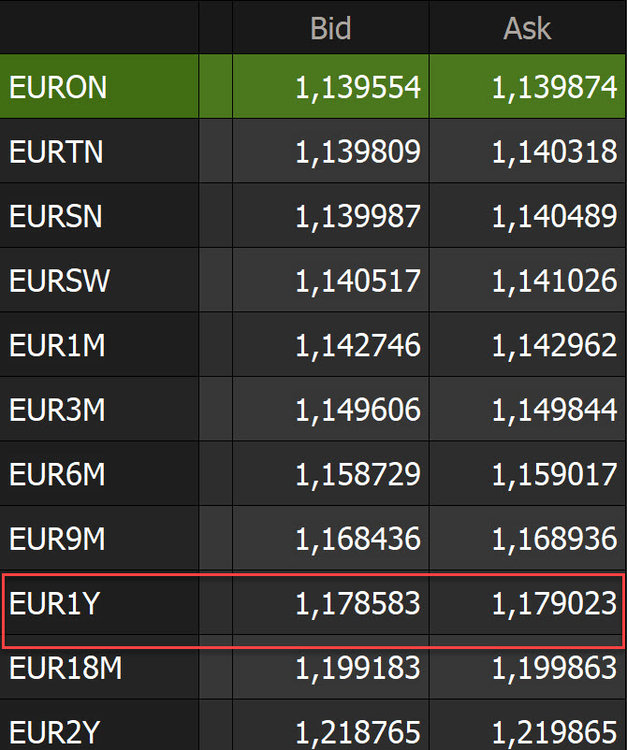
Task: Select the EUR3M symbol
Action: point(57,410)
